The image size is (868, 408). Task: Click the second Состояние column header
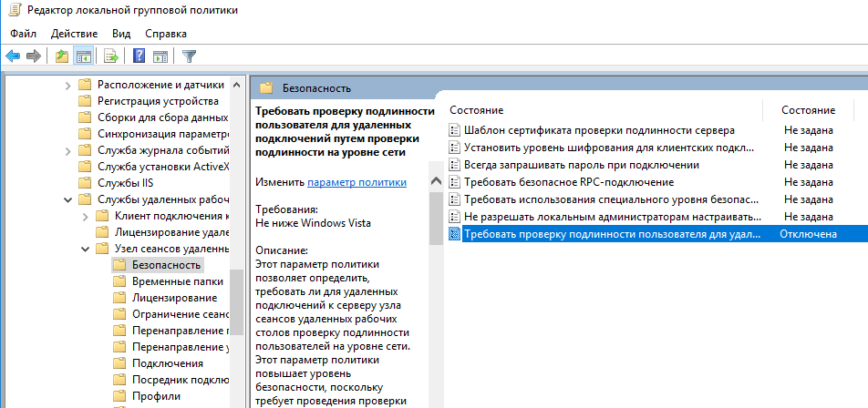(x=808, y=110)
